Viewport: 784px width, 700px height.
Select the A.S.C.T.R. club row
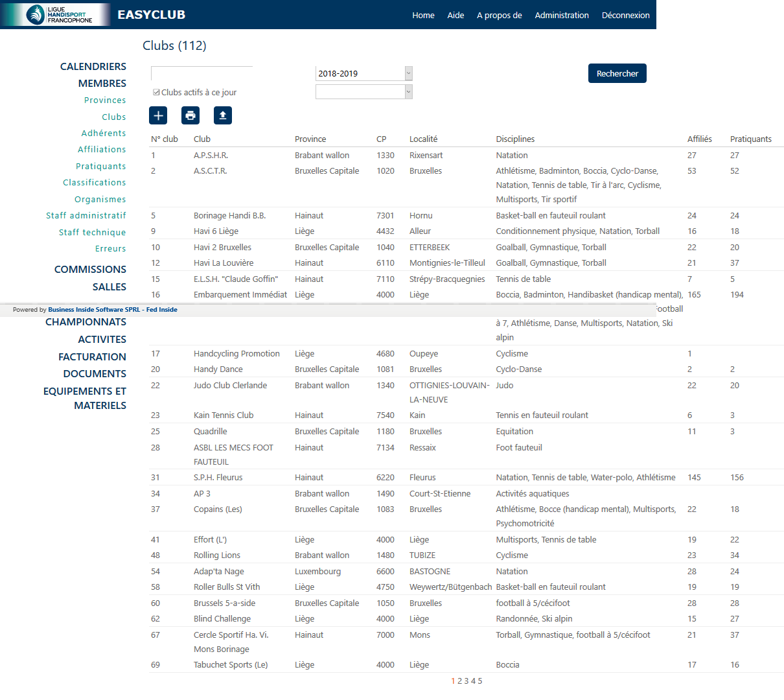pyautogui.click(x=467, y=185)
